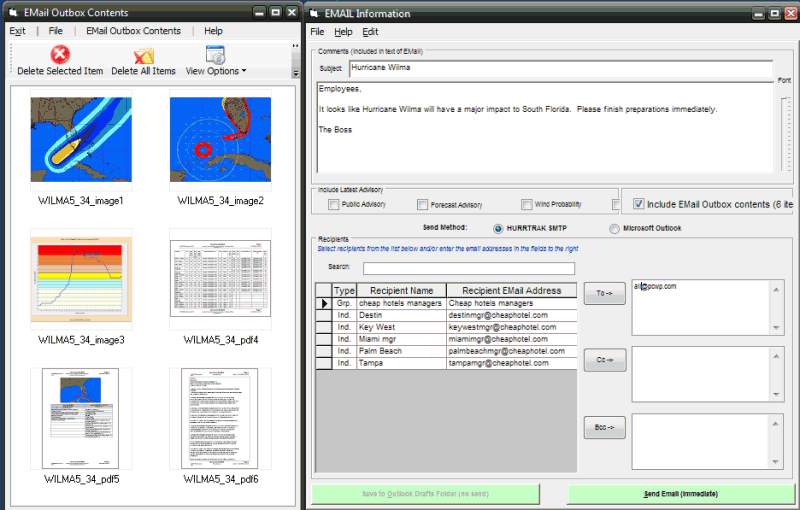Select the WILMA5_34_pdf4 document thumbnail
The image size is (800, 510).
[220, 280]
